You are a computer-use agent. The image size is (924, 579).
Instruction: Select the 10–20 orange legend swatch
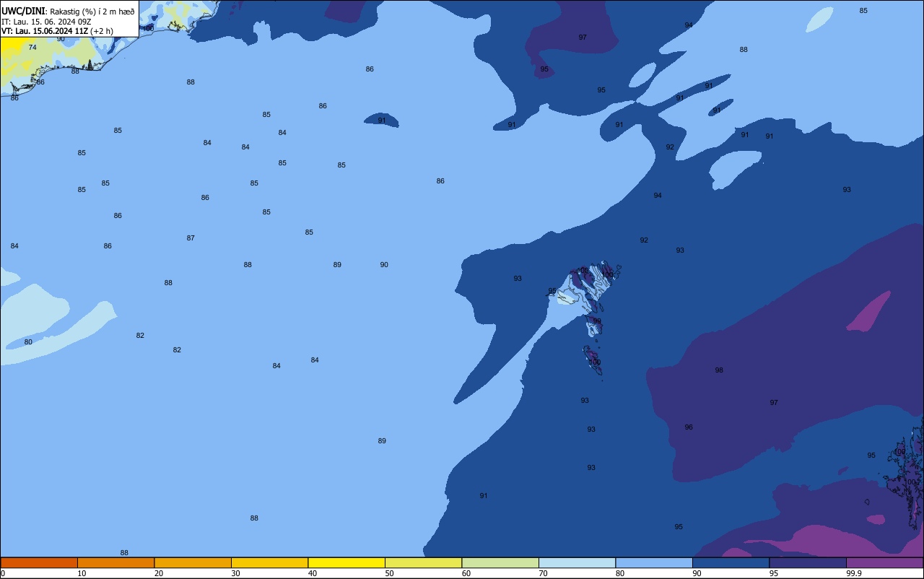[x=115, y=562]
